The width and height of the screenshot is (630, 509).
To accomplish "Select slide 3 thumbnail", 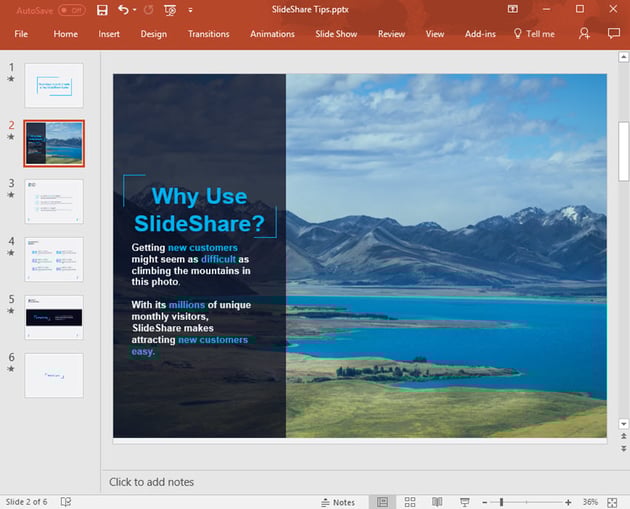I will point(54,201).
